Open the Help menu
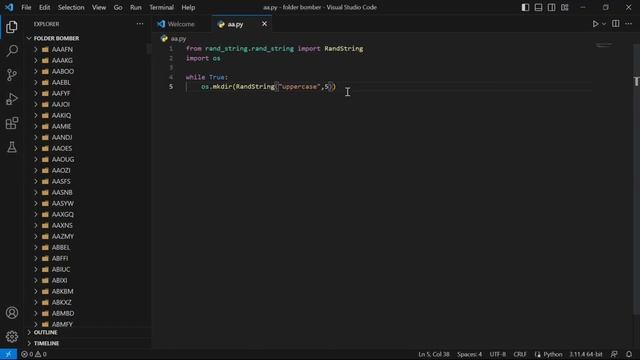The height and width of the screenshot is (360, 640). click(x=188, y=7)
